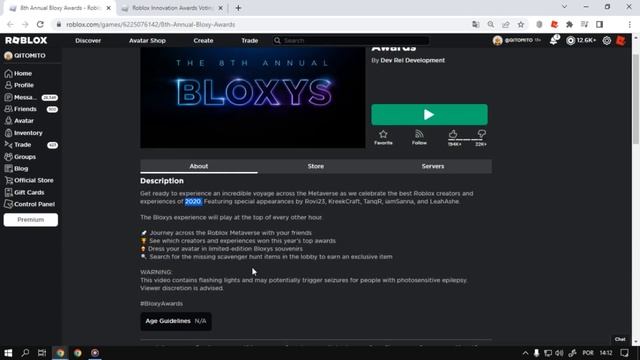Switch to the Servers tab
The image size is (640, 360).
pyautogui.click(x=433, y=167)
